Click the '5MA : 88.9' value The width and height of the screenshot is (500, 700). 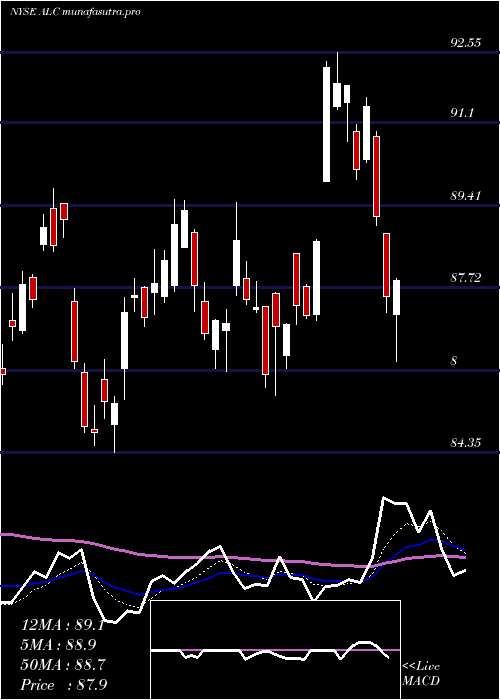pos(58,645)
